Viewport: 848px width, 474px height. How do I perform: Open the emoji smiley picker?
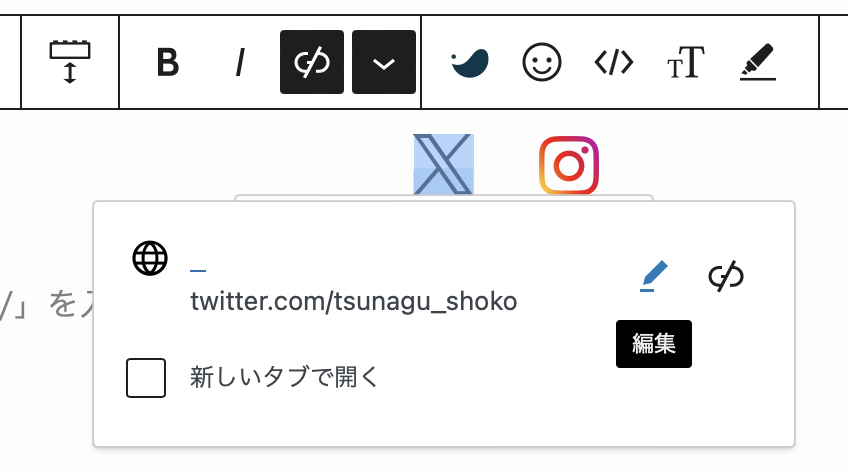542,63
